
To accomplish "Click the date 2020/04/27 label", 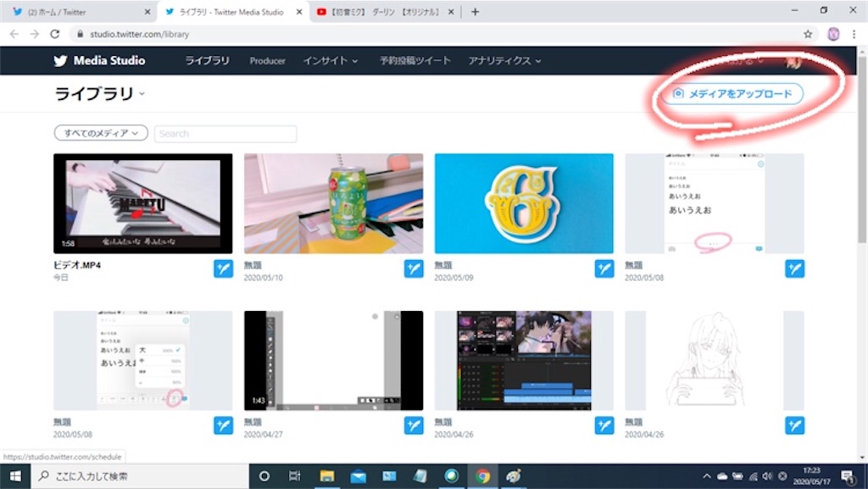I will 263,435.
